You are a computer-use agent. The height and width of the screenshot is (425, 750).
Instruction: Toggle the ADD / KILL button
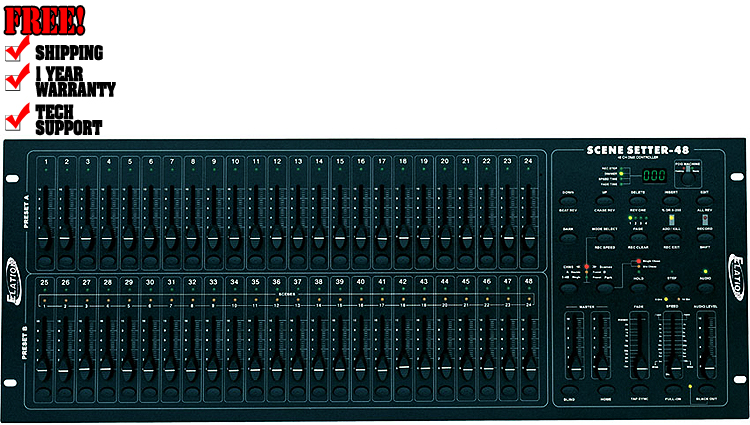pos(671,238)
